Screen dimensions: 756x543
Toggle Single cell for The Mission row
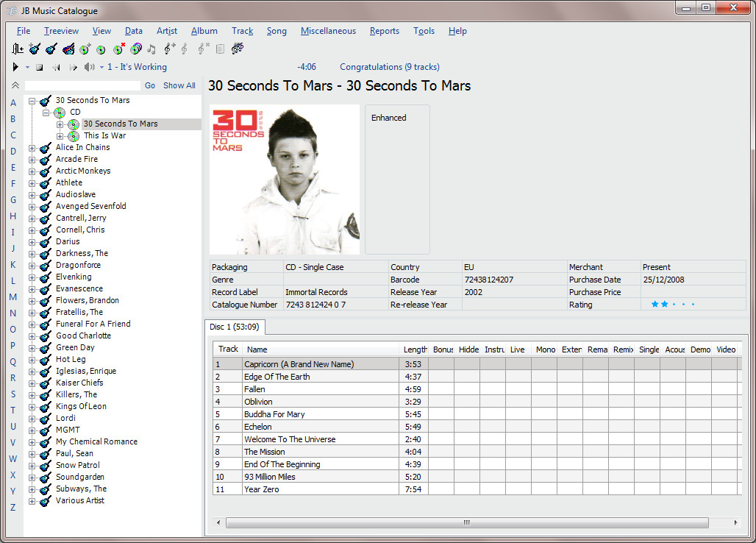pyautogui.click(x=647, y=452)
